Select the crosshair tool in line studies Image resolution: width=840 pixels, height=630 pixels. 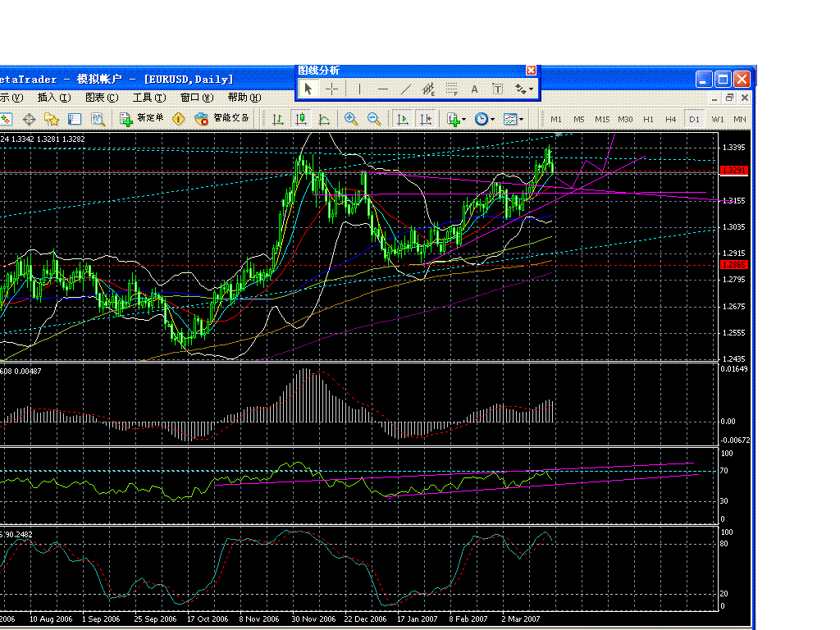(x=331, y=89)
